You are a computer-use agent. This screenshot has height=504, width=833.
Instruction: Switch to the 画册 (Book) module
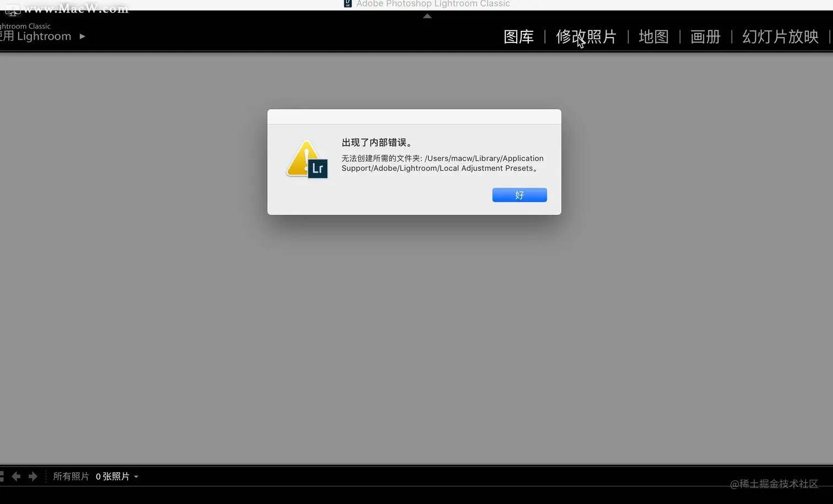point(705,37)
